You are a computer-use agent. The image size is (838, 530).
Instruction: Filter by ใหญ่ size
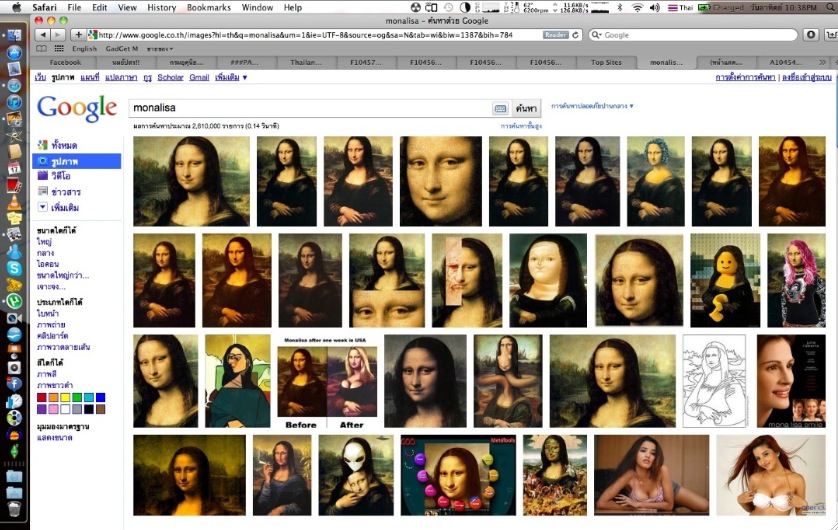[x=44, y=242]
